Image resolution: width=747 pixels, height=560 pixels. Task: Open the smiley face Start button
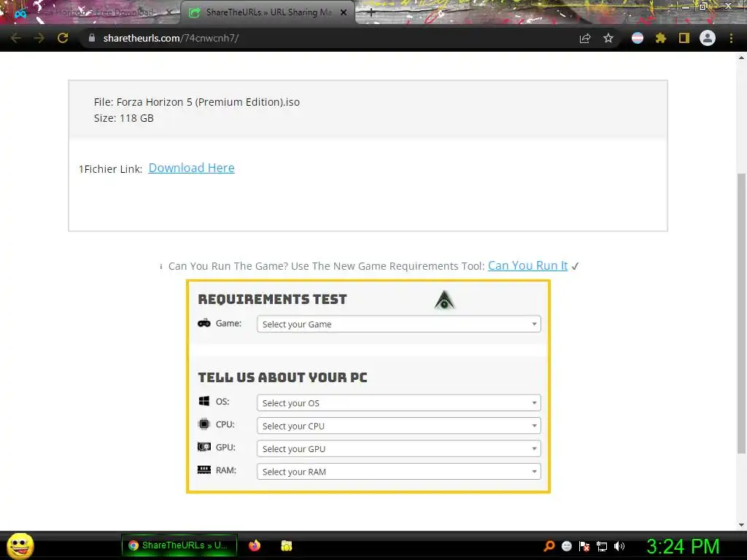click(20, 545)
